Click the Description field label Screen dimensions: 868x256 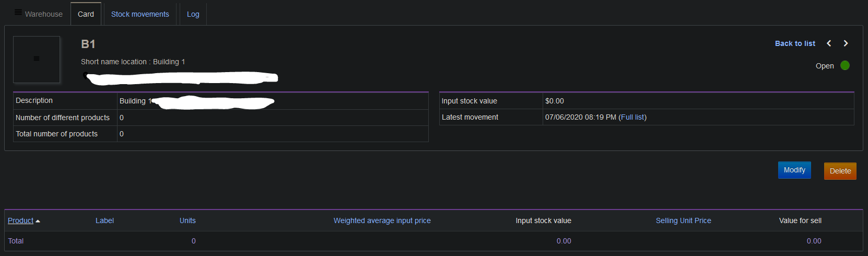pos(34,100)
